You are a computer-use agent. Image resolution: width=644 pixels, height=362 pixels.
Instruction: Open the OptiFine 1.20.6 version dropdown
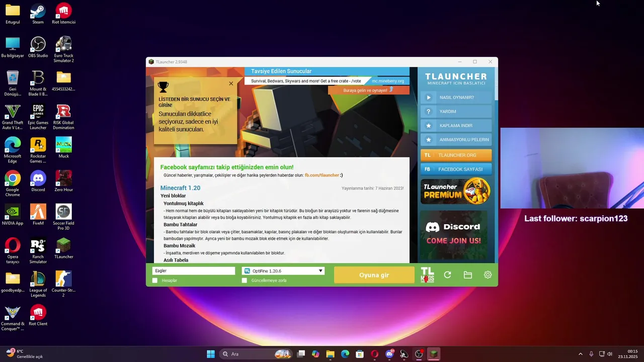point(283,271)
